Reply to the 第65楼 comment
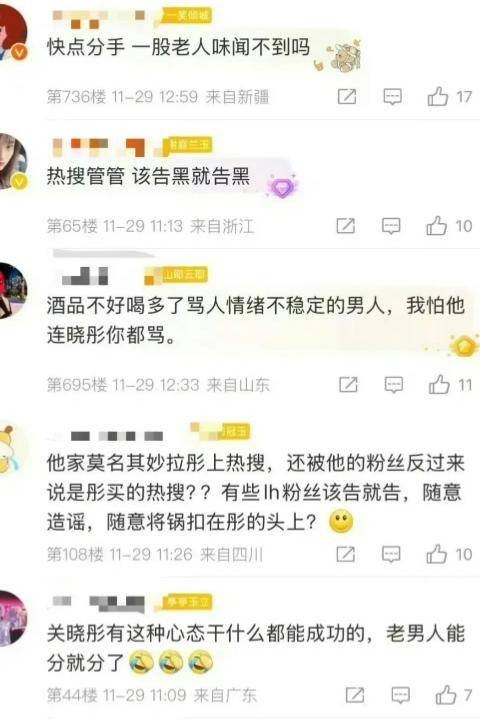 tap(391, 226)
